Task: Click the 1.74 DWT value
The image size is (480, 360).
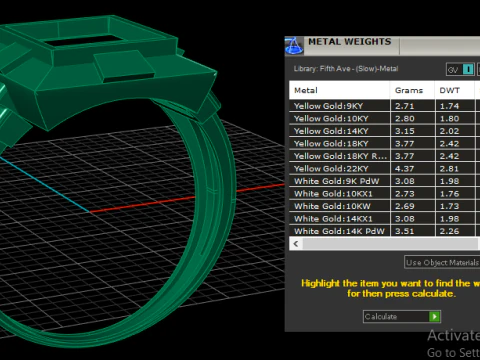Action: pyautogui.click(x=449, y=106)
